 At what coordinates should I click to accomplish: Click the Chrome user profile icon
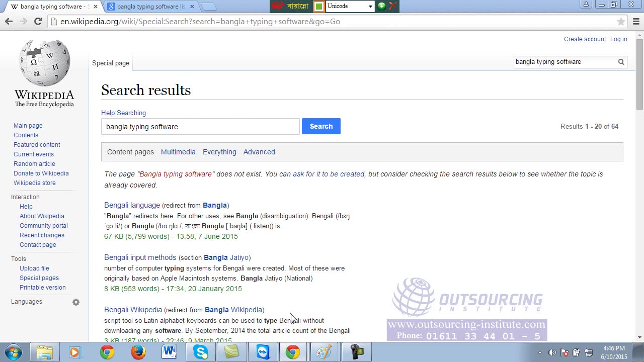click(586, 5)
